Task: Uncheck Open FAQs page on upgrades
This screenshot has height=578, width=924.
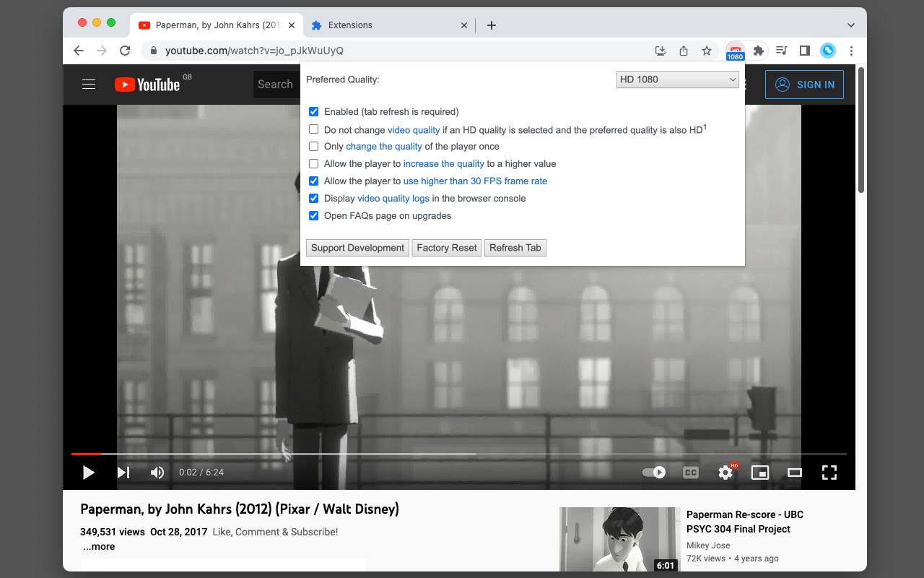Action: pos(313,216)
